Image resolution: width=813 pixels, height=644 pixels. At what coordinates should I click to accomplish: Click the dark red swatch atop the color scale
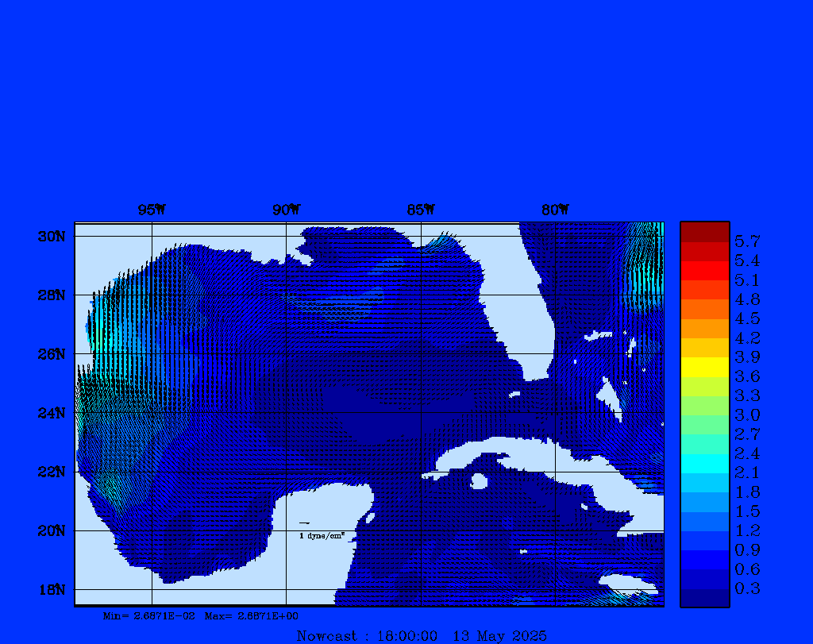[x=704, y=232]
